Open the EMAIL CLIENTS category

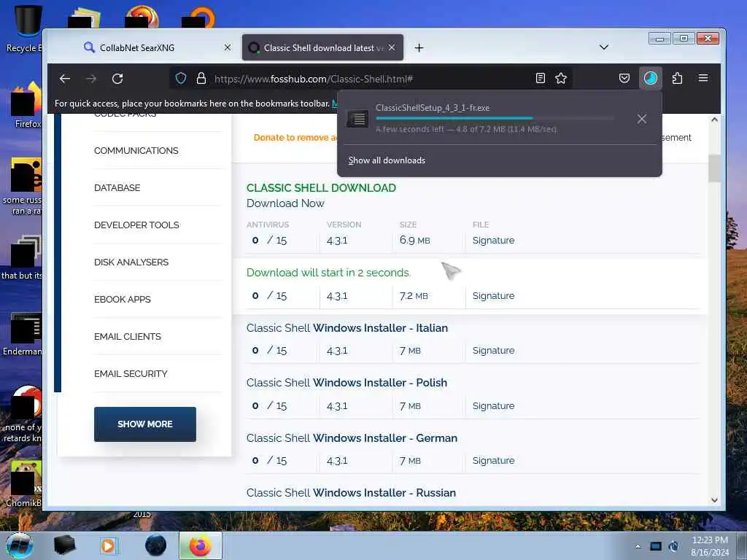[128, 336]
